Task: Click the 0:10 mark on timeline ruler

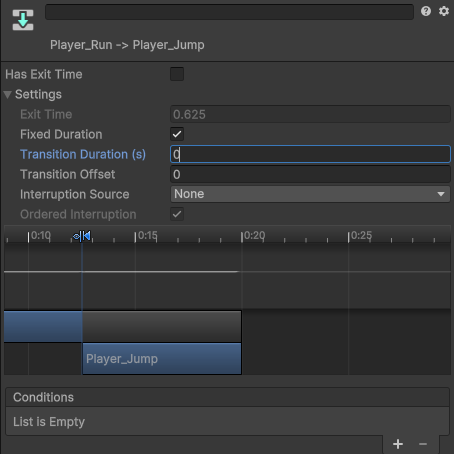Action: [39, 236]
